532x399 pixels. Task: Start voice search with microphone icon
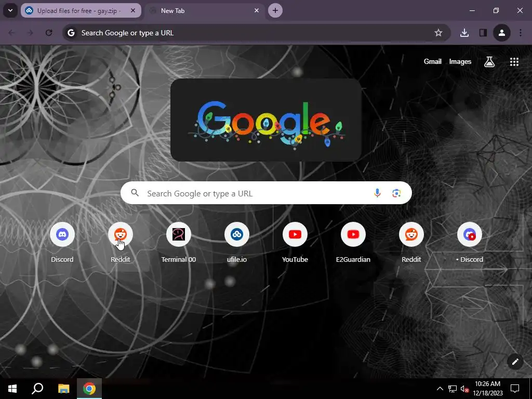pos(377,193)
